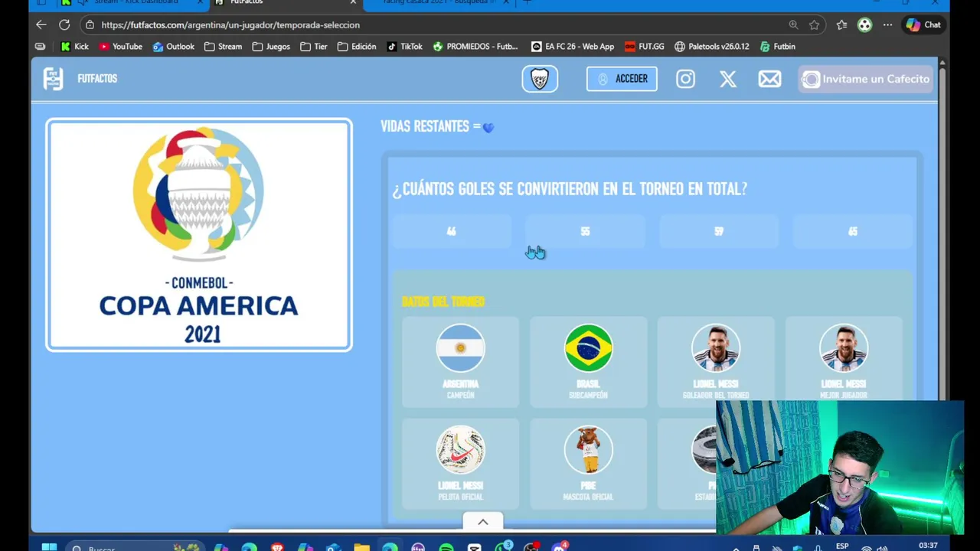The image size is (980, 551).
Task: Expand the Tier bookmarks folder
Action: point(314,47)
